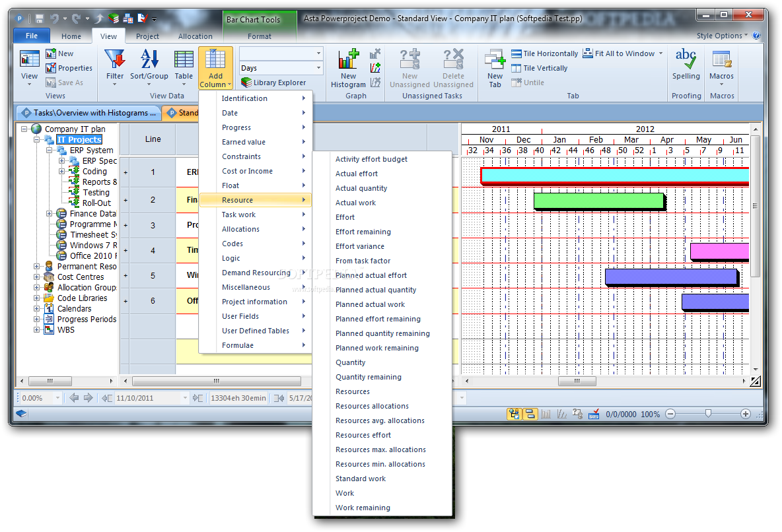Viewport: 782px width, 532px height.
Task: Click the Undo icon in quick access toolbar
Action: [54, 19]
